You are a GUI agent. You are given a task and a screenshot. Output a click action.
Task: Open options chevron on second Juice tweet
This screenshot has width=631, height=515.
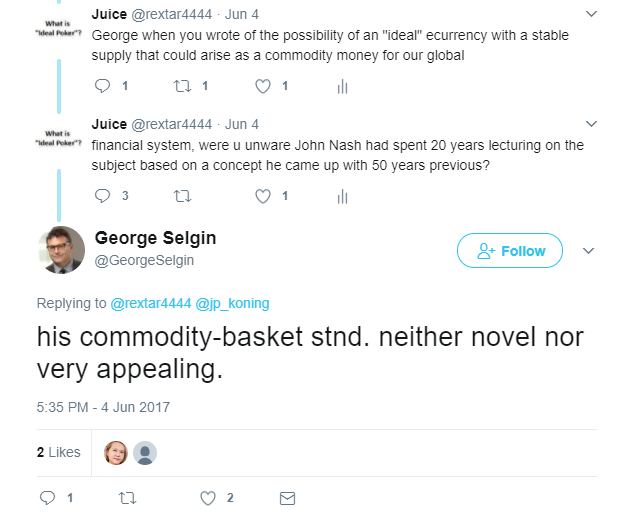591,124
